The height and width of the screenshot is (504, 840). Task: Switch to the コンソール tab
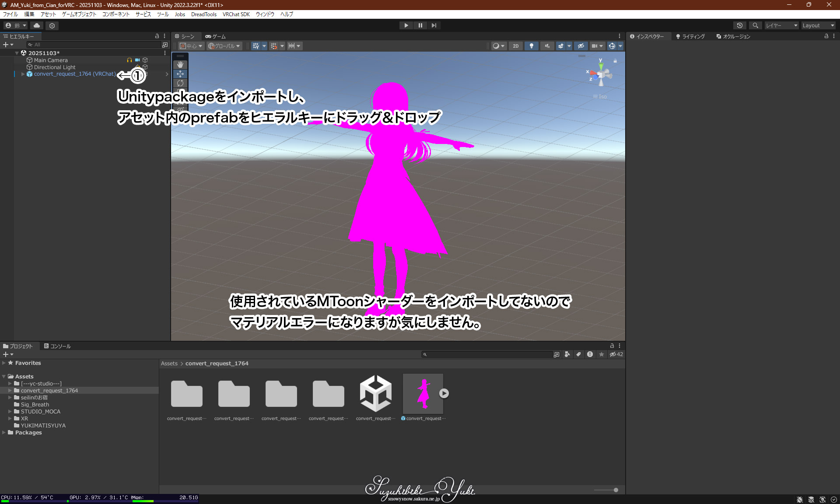pyautogui.click(x=57, y=346)
